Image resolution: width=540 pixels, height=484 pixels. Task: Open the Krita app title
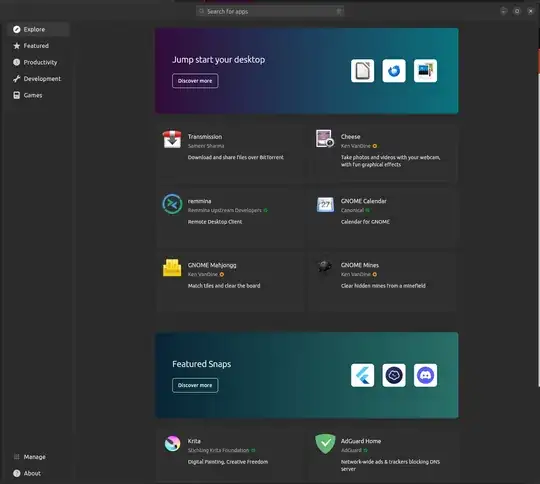click(194, 441)
